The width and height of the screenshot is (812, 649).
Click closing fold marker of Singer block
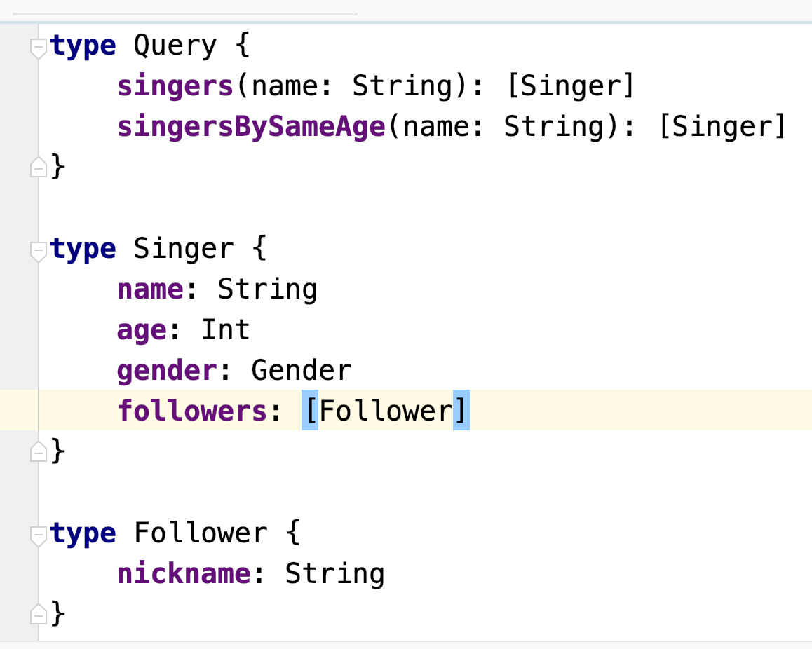click(39, 451)
